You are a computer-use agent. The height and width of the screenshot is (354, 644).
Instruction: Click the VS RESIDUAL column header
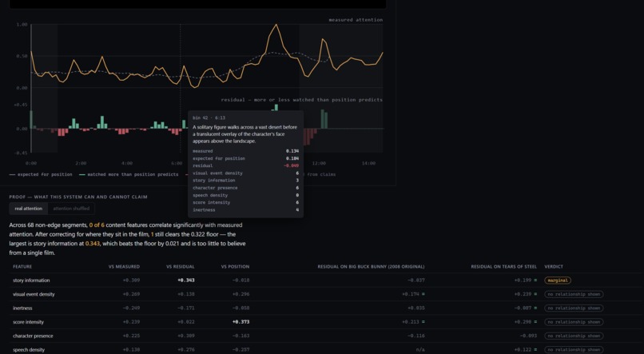click(181, 267)
